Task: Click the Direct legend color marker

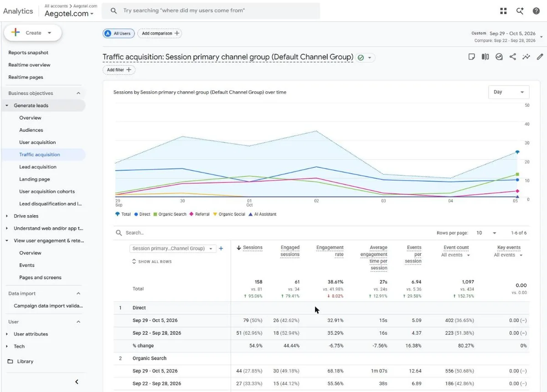Action: coord(136,214)
